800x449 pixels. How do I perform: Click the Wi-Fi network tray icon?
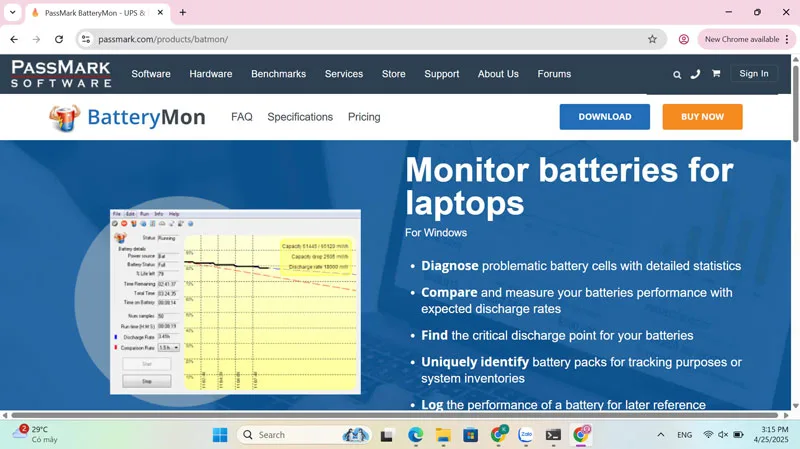(x=708, y=435)
